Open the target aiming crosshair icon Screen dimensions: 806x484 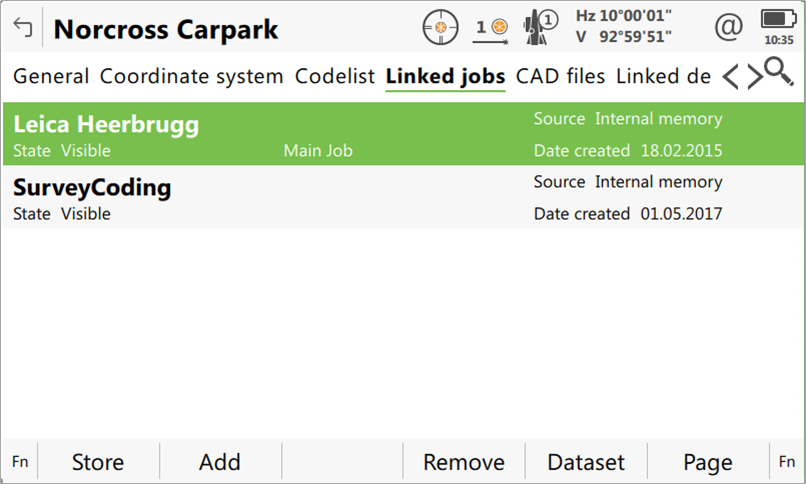point(438,27)
